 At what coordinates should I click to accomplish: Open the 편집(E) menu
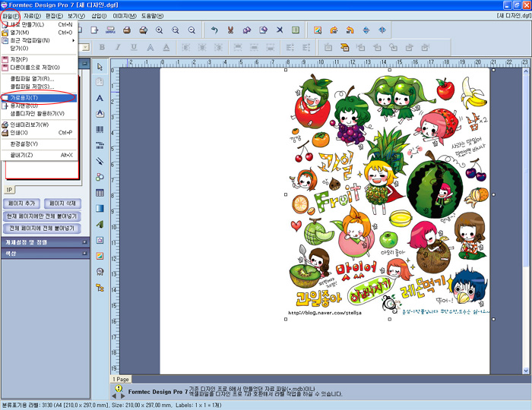pyautogui.click(x=54, y=16)
